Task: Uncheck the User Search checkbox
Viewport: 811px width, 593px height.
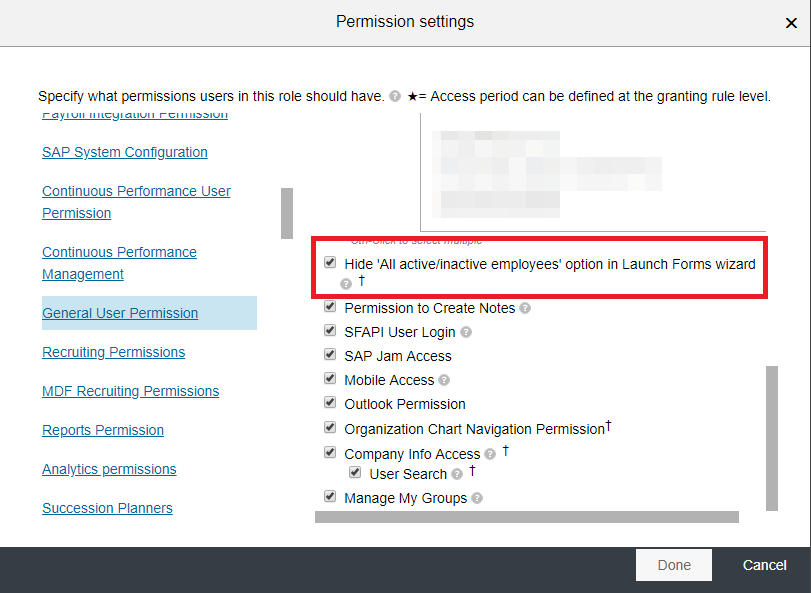Action: pos(355,472)
